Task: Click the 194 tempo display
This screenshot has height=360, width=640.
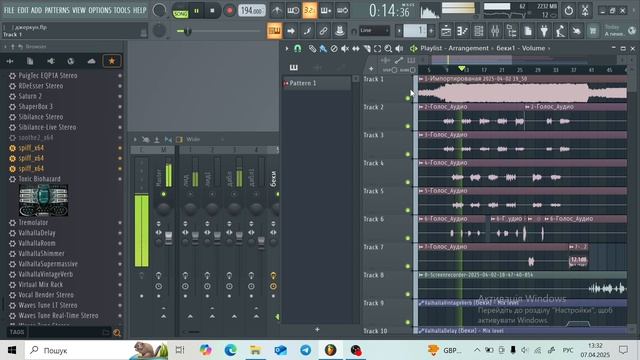Action: tap(251, 11)
